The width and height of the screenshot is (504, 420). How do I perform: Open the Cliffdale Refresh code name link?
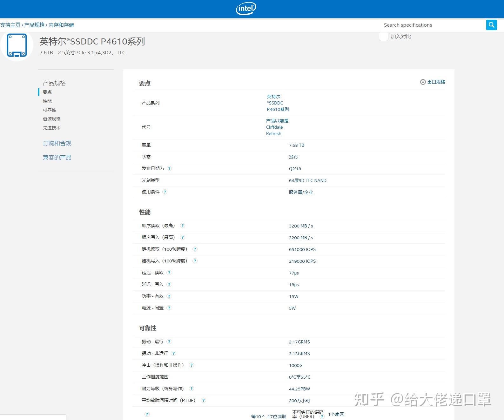pyautogui.click(x=277, y=127)
